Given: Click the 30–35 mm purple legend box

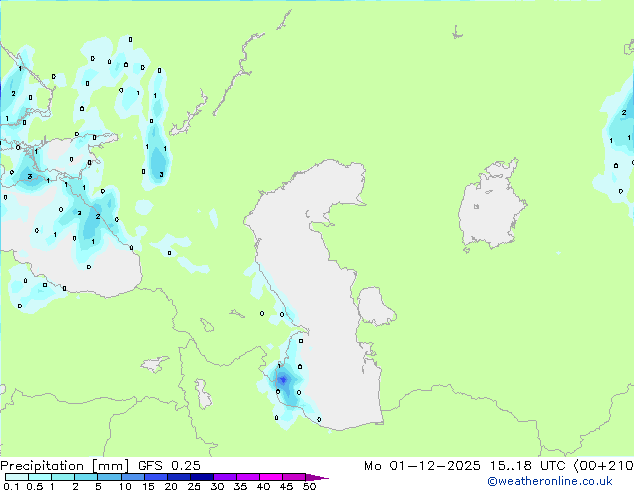Looking at the screenshot, I should pyautogui.click(x=224, y=477).
